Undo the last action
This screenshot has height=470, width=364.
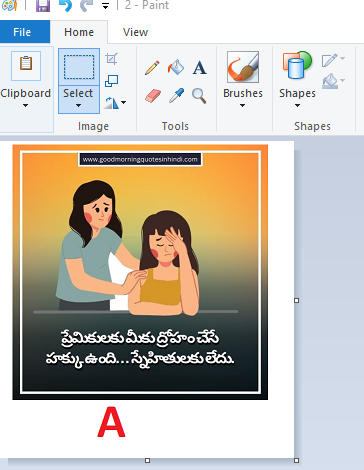(65, 6)
